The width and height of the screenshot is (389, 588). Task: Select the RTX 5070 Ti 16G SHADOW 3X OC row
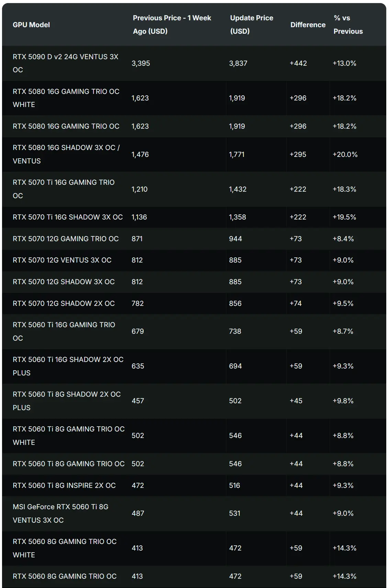click(x=194, y=217)
